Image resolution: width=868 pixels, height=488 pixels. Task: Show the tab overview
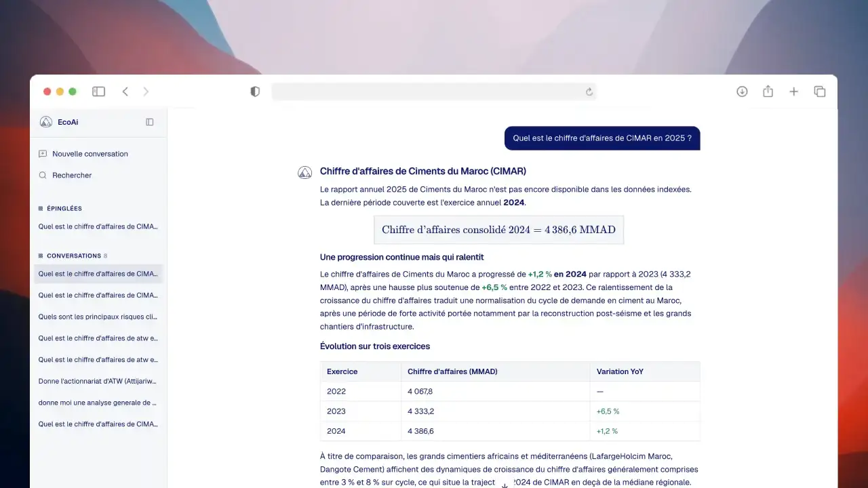click(x=819, y=91)
